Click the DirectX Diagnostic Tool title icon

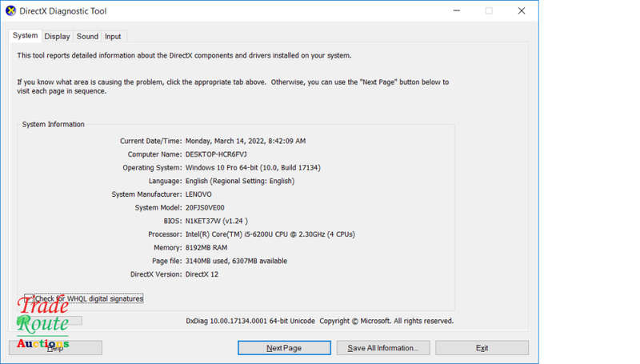click(x=10, y=10)
